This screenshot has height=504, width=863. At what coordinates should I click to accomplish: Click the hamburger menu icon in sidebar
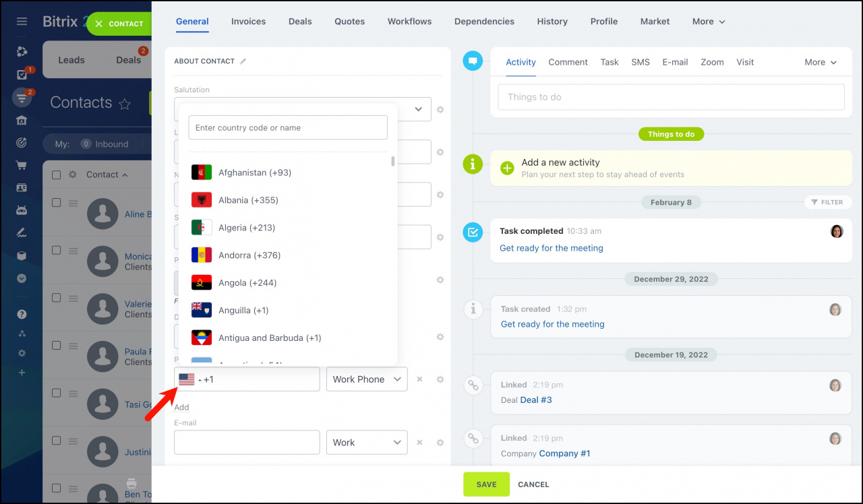click(22, 22)
